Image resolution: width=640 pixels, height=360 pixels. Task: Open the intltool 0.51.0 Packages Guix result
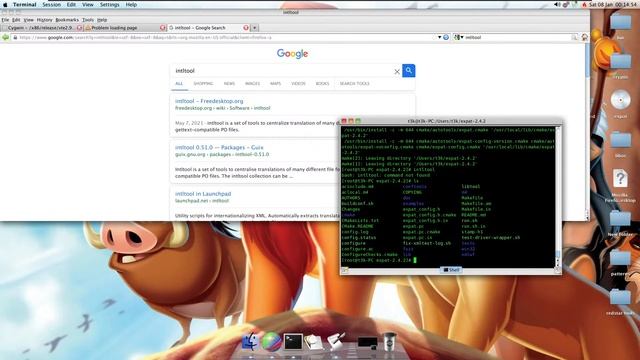click(x=219, y=147)
